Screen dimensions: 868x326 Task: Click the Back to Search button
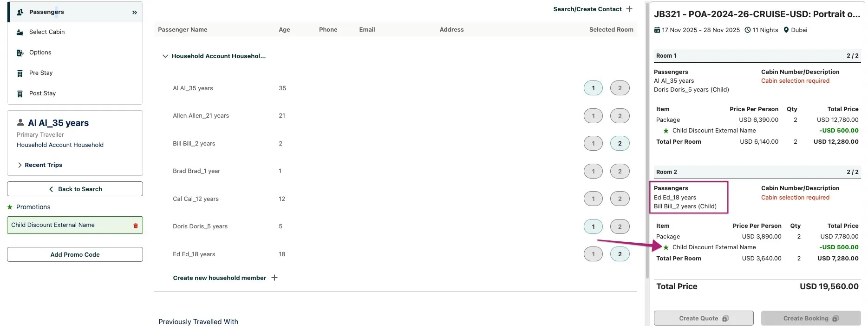point(75,189)
